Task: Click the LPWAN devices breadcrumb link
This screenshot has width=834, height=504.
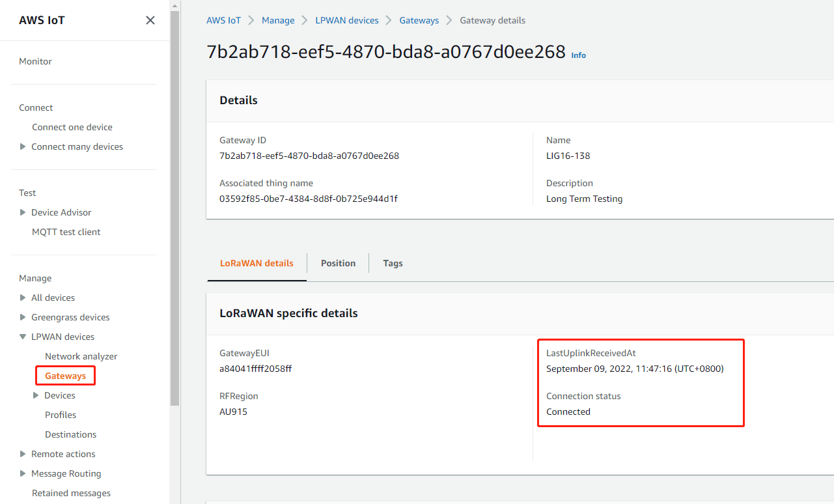Action: [x=347, y=20]
